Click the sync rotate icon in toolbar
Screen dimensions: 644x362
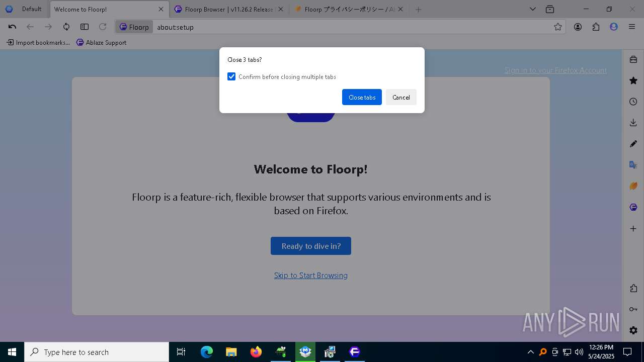[66, 27]
